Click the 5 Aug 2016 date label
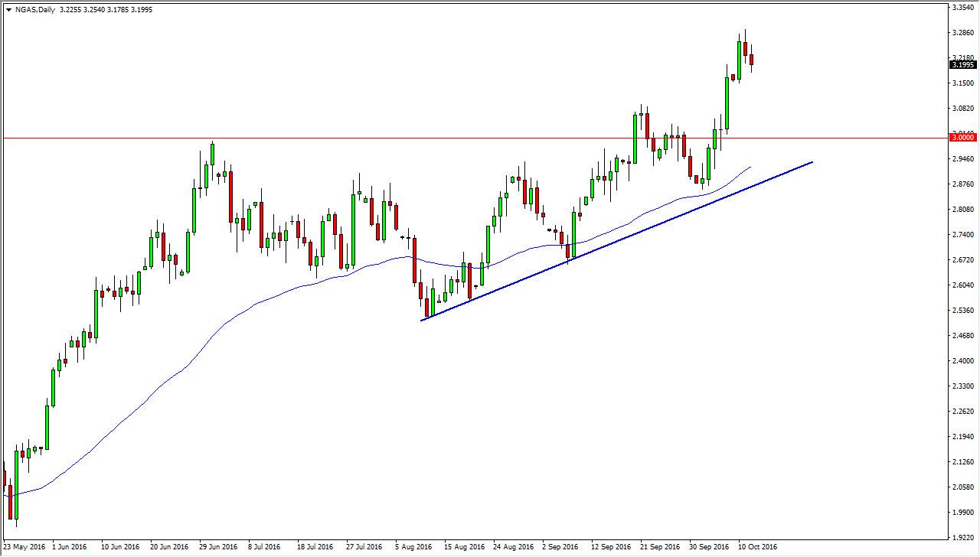The height and width of the screenshot is (557, 980). (x=413, y=548)
